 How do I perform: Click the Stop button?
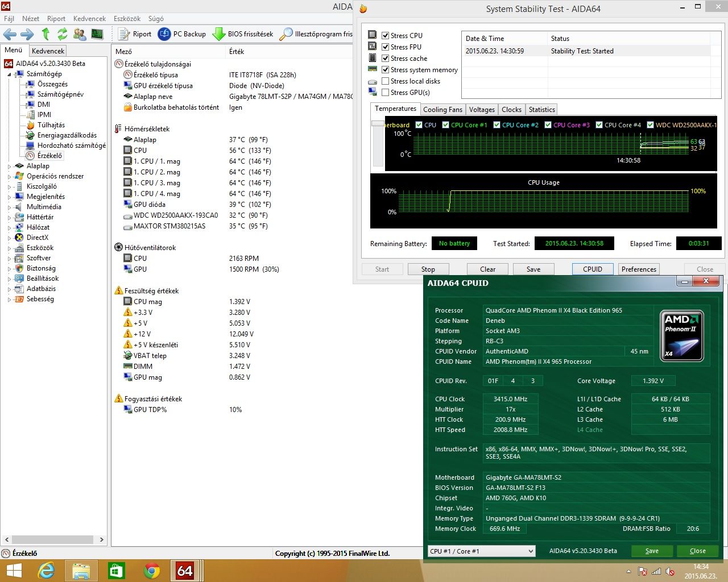[428, 269]
